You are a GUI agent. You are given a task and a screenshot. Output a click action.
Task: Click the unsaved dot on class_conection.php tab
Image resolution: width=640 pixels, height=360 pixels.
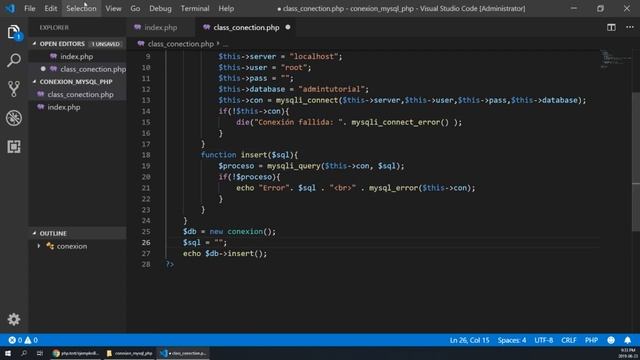pyautogui.click(x=288, y=27)
